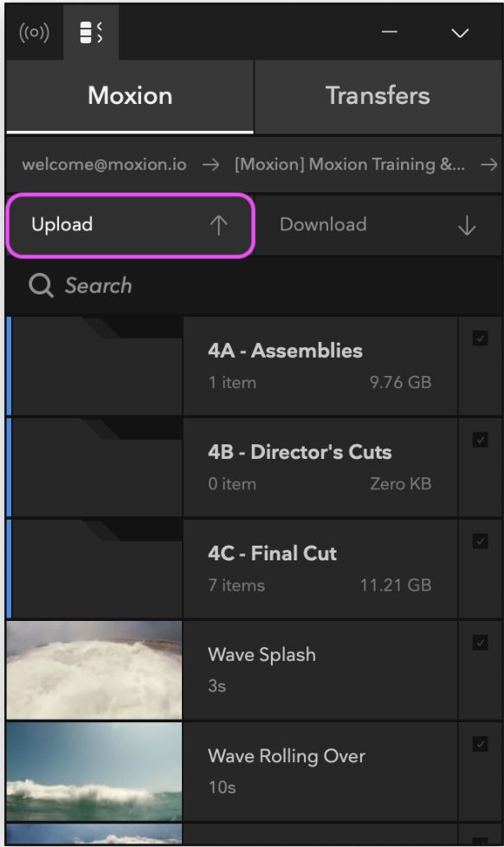Switch to the Transfers tab
The width and height of the screenshot is (504, 847).
[378, 96]
